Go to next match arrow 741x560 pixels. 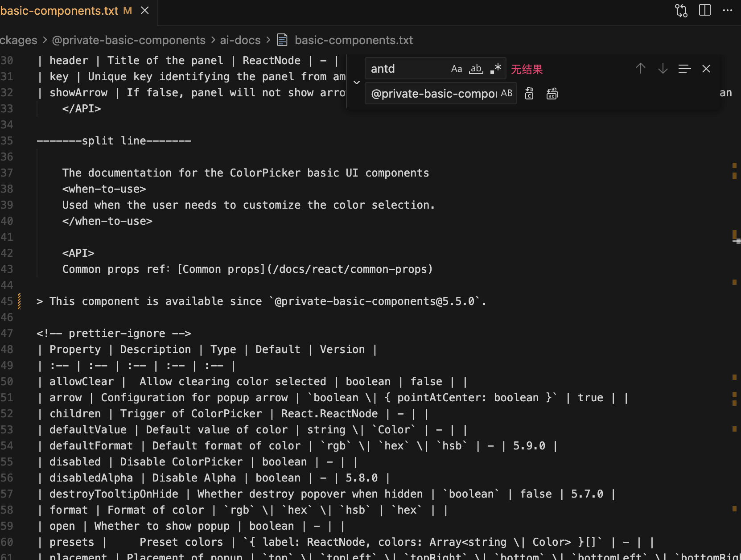[663, 69]
